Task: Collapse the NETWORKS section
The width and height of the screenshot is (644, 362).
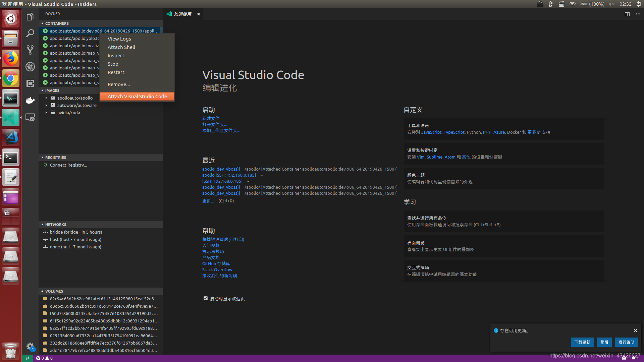Action: click(x=101, y=225)
